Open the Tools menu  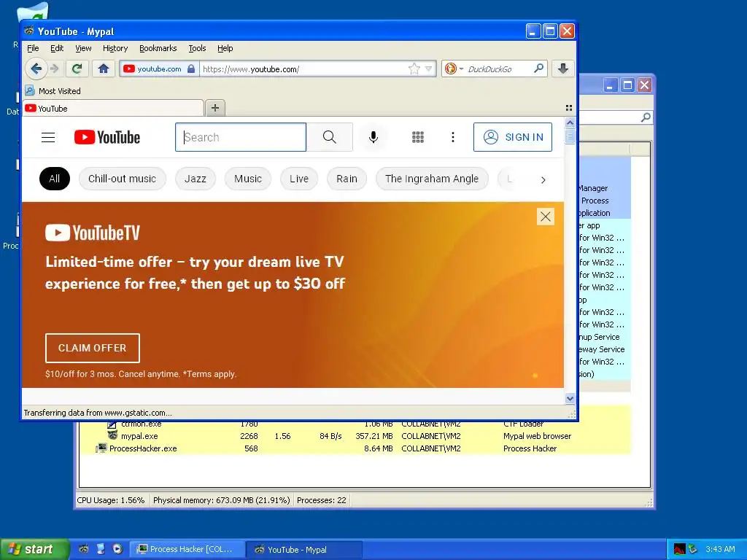tap(197, 48)
